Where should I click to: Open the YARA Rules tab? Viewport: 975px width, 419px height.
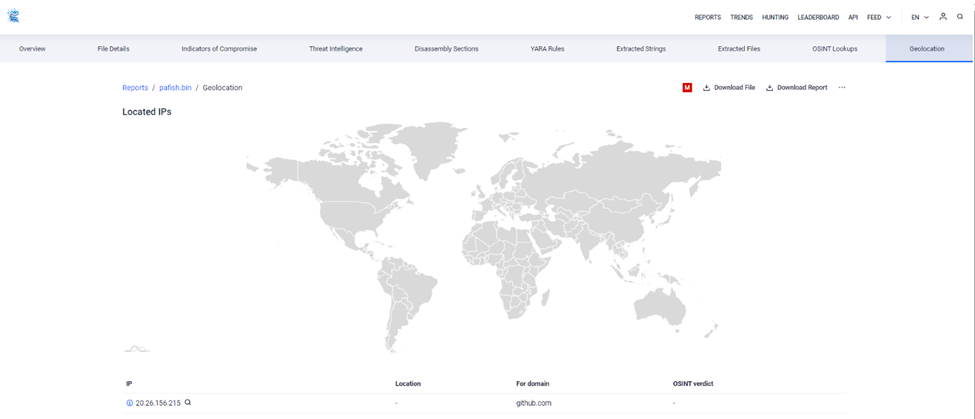click(547, 49)
